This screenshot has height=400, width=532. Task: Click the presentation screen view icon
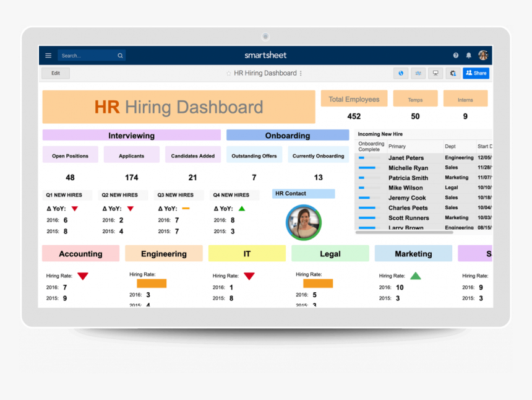435,73
